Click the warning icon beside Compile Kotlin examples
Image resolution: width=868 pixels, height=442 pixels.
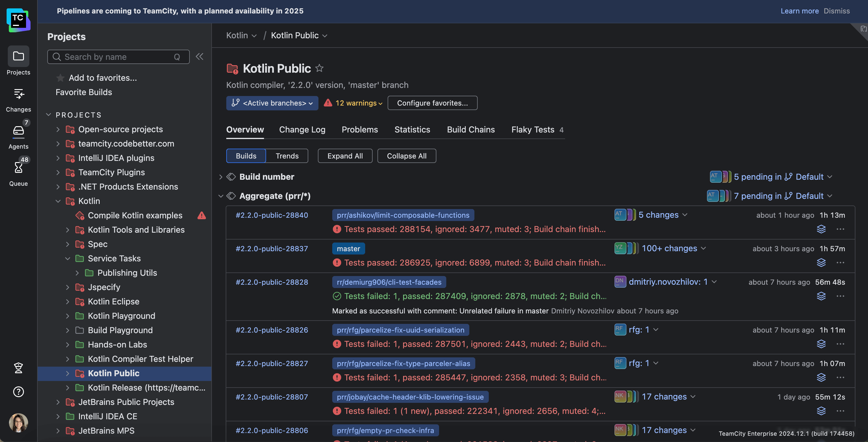coord(201,215)
